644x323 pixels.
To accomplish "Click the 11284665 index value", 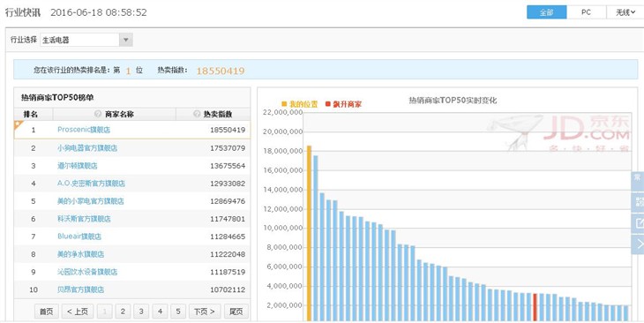I will [x=228, y=237].
